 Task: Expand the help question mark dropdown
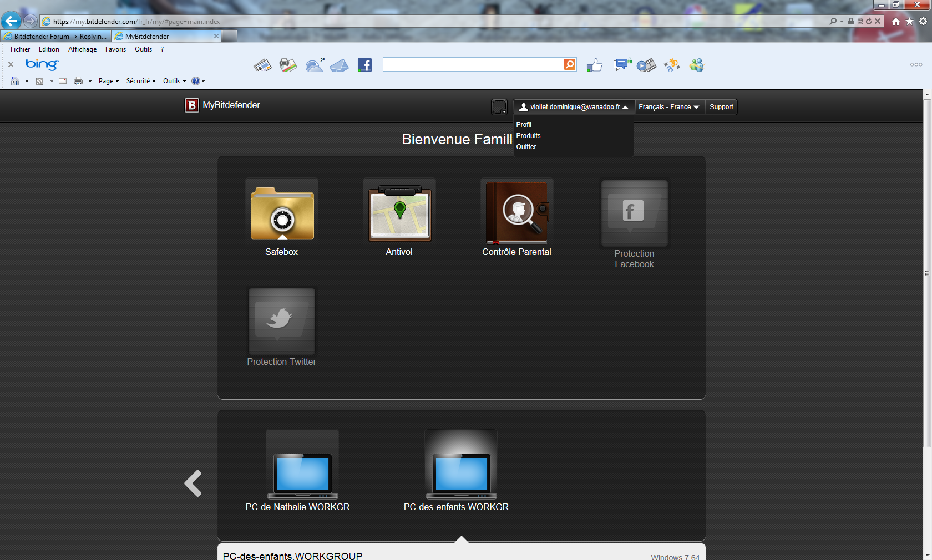(x=199, y=81)
